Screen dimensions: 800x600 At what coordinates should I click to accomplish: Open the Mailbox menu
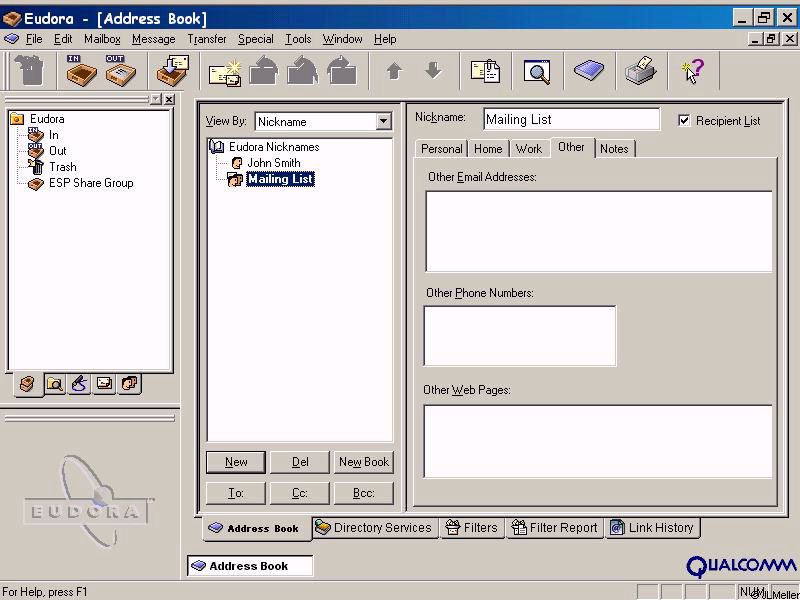[102, 39]
